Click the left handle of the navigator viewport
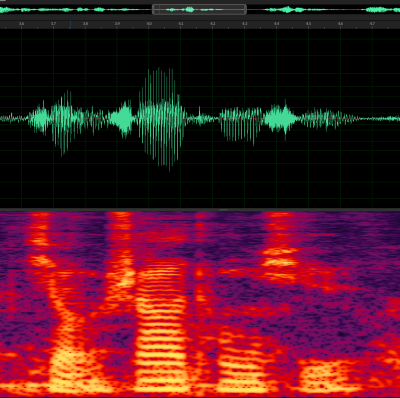This screenshot has width=400, height=398. click(x=153, y=9)
